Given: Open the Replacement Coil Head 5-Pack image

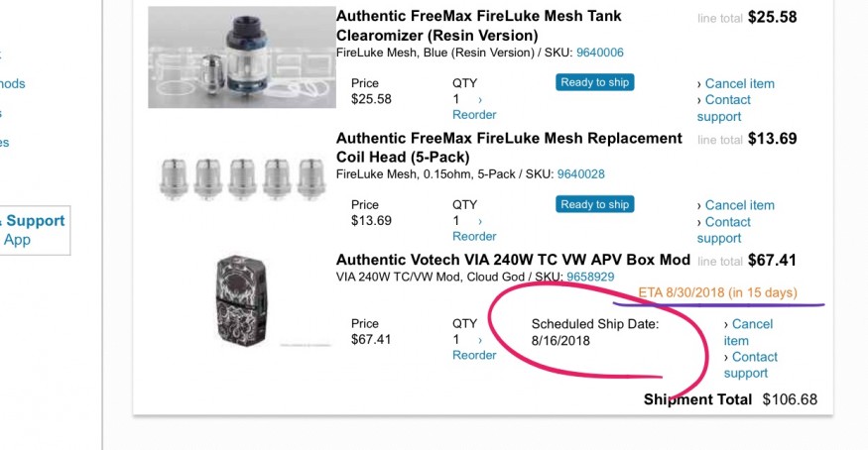Looking at the screenshot, I should click(241, 180).
